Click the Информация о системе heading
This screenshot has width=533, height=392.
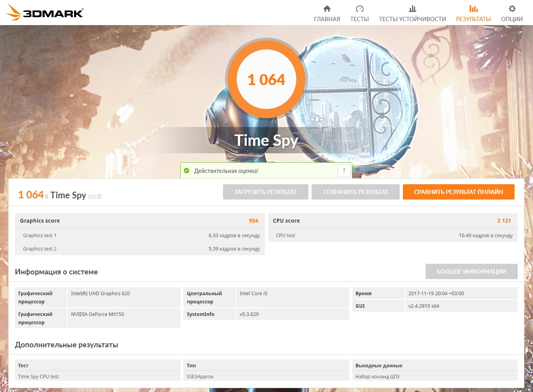tap(56, 272)
